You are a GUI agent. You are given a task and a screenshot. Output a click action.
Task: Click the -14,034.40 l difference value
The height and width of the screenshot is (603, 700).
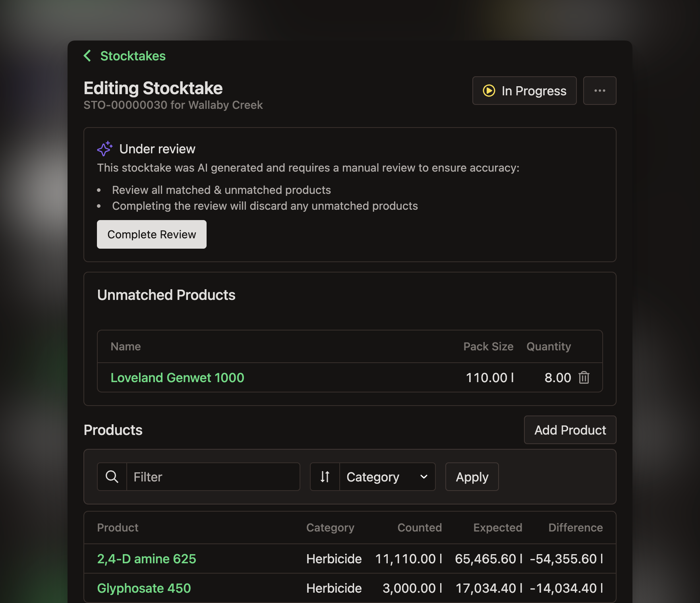567,588
